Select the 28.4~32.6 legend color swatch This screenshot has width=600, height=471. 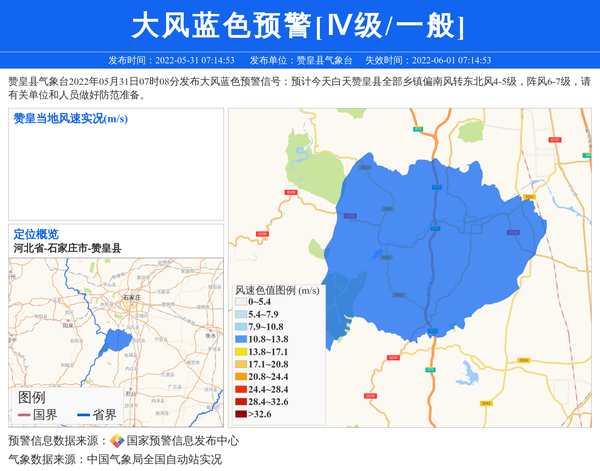240,401
